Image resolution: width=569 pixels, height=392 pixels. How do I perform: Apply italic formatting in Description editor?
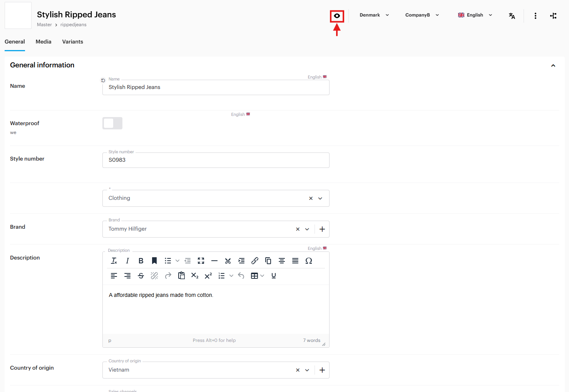click(127, 261)
